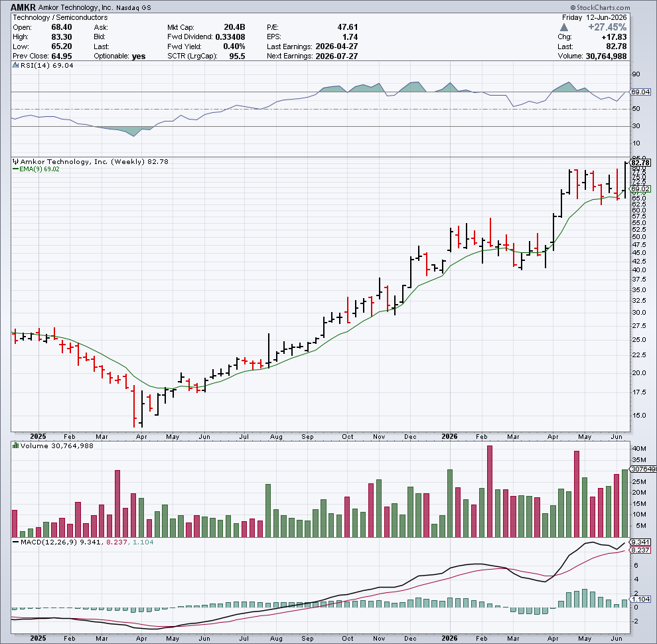Click the Nasdaq GS exchange label
657x644 pixels.
tap(133, 7)
